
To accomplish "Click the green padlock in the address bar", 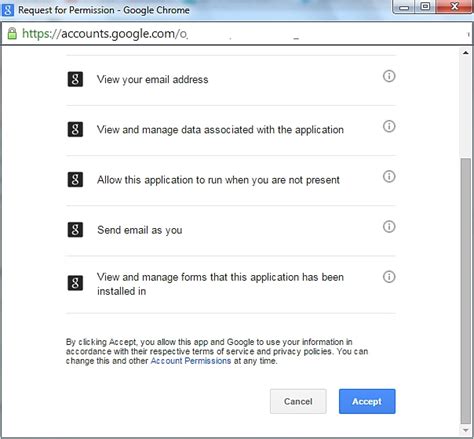I will click(x=12, y=33).
